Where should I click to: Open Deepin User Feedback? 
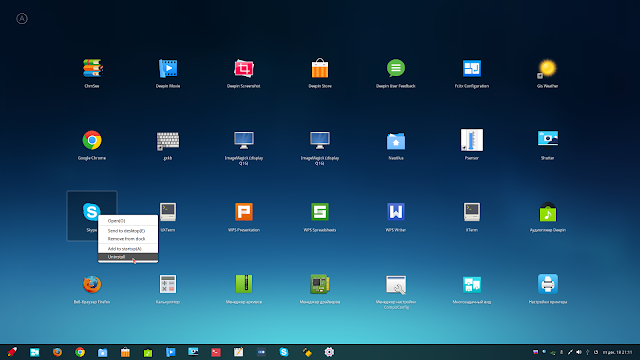coord(396,68)
